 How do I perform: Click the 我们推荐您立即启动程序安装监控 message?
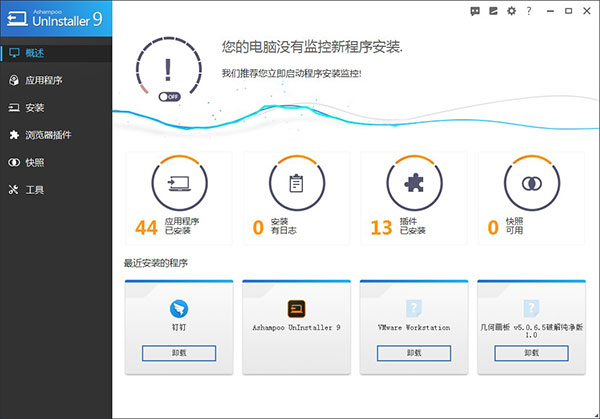(292, 73)
